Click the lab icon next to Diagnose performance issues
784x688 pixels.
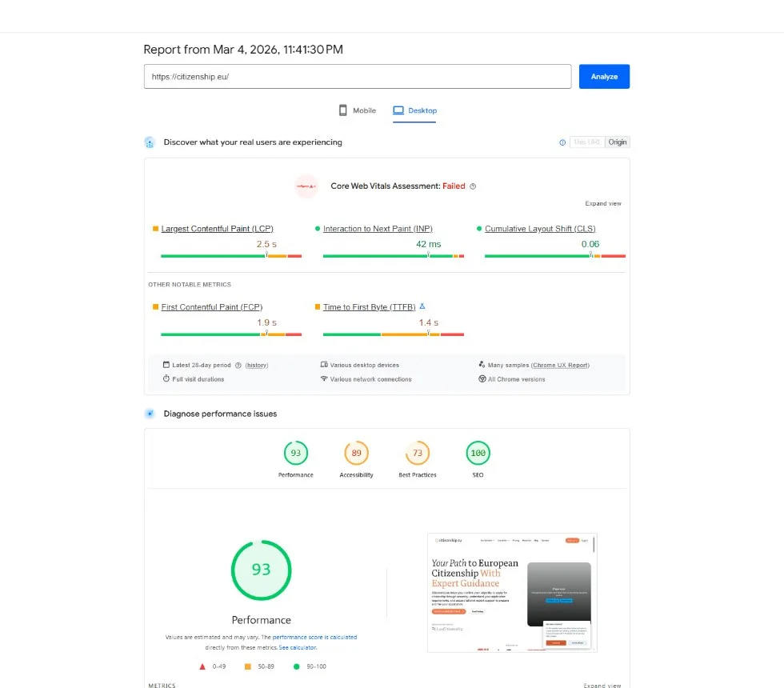pyautogui.click(x=150, y=414)
